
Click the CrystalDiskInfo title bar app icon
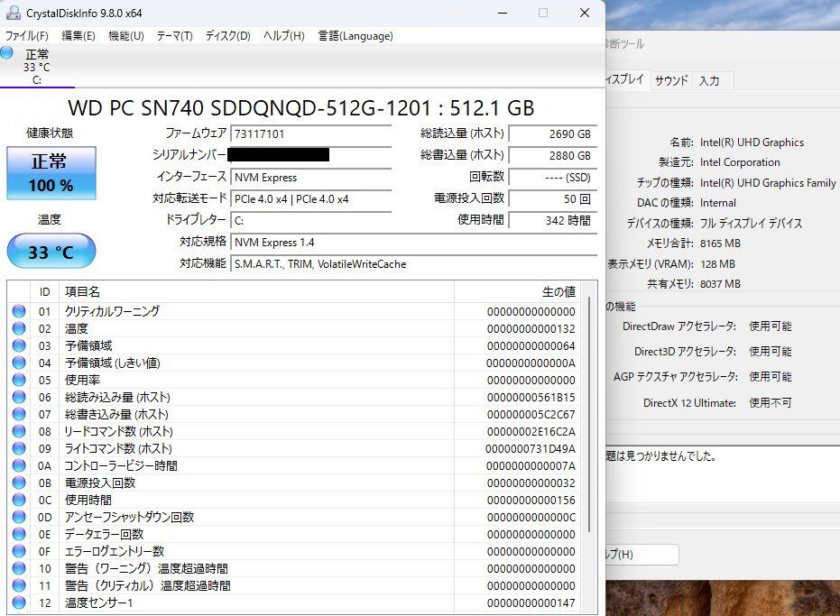tap(14, 13)
